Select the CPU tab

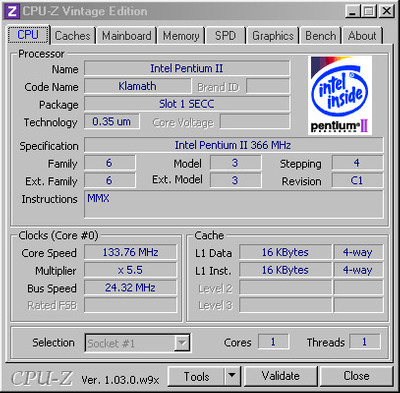tap(28, 35)
